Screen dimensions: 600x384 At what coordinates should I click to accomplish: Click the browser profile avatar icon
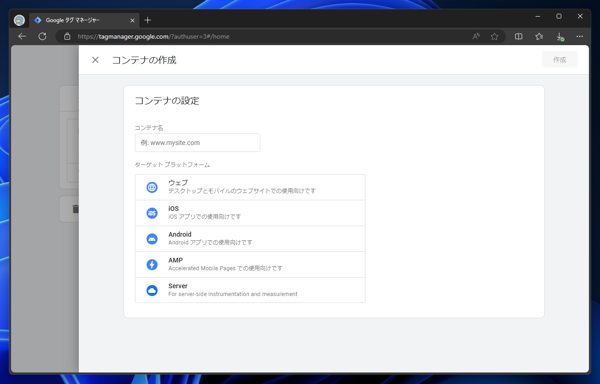tap(19, 20)
